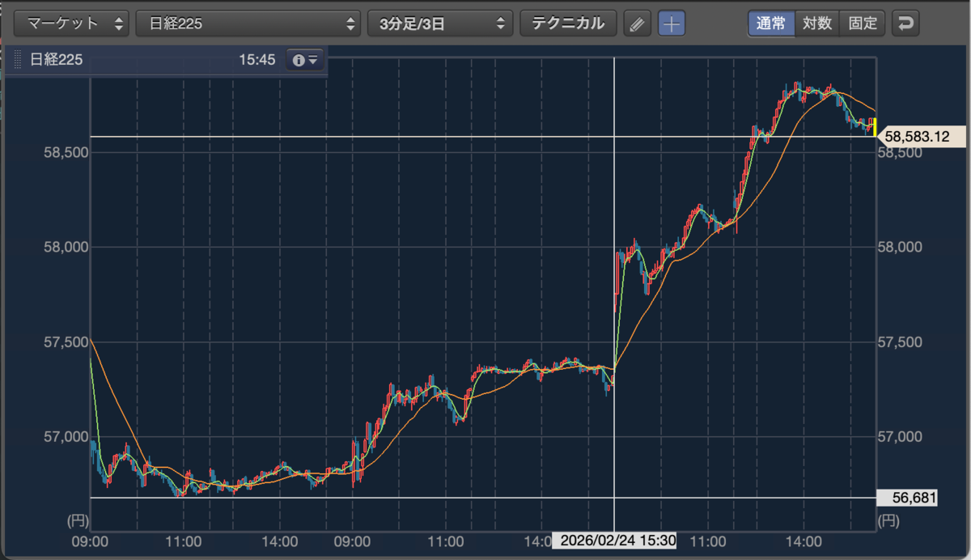Click the left axis label 58,000
The width and height of the screenshot is (971, 560).
(66, 247)
